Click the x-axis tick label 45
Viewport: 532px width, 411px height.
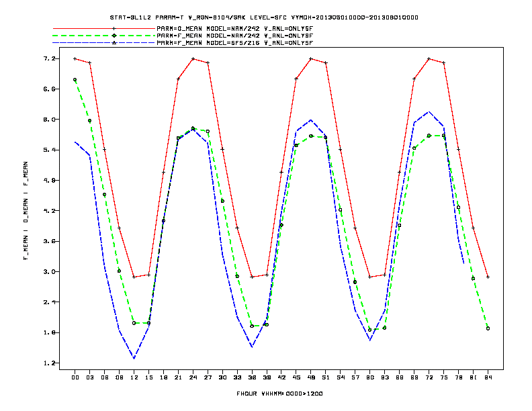296,377
